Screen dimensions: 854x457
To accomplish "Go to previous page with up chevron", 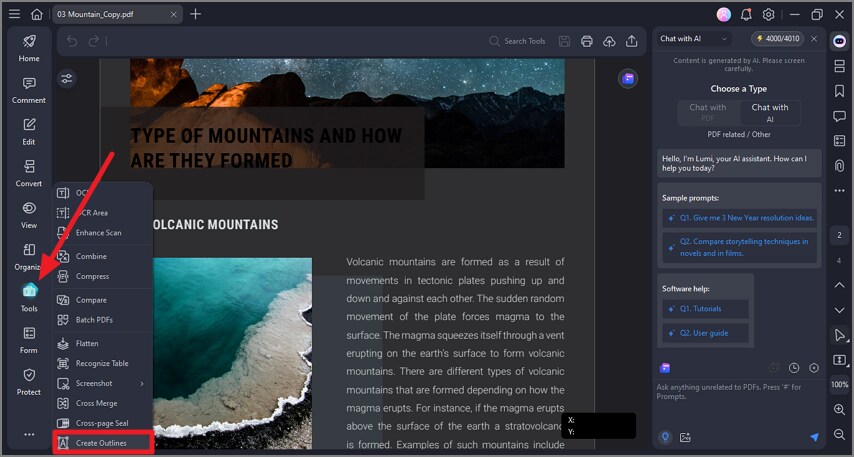I will tap(839, 285).
